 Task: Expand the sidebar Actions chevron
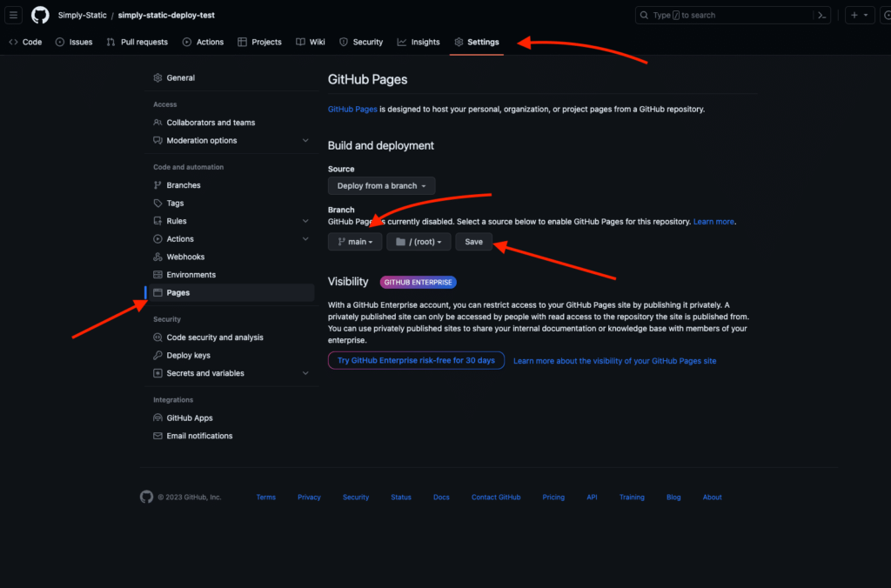click(x=305, y=239)
